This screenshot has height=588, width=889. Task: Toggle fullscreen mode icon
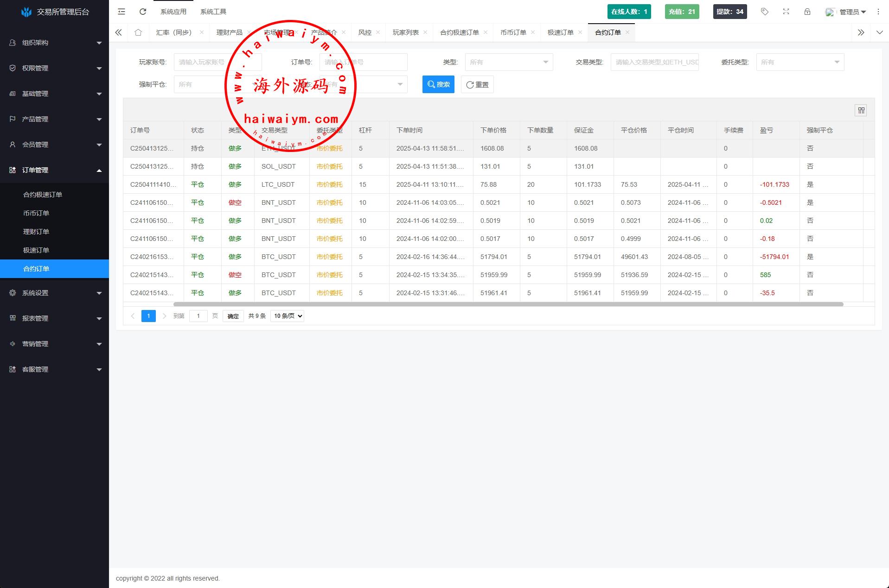pyautogui.click(x=786, y=12)
